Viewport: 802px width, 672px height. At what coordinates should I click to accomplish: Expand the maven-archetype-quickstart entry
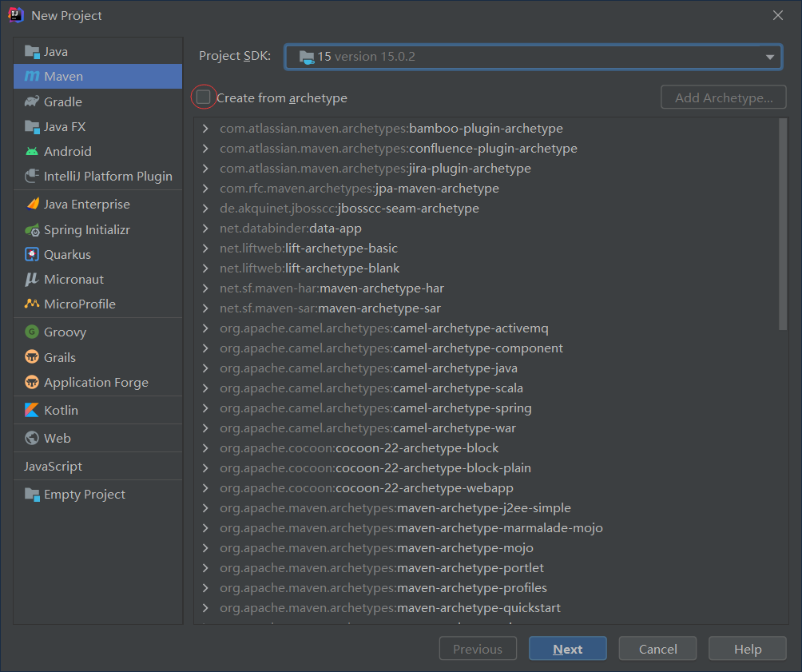coord(205,608)
